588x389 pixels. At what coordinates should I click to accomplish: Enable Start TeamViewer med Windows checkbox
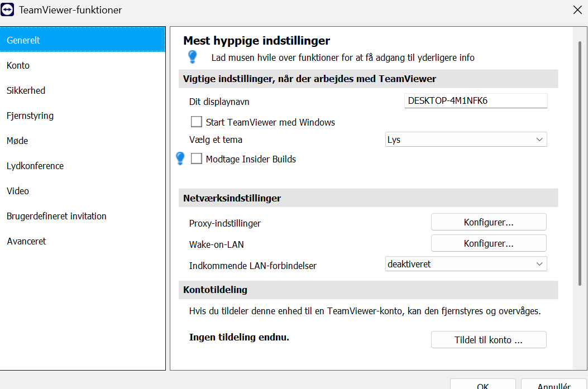(x=196, y=122)
